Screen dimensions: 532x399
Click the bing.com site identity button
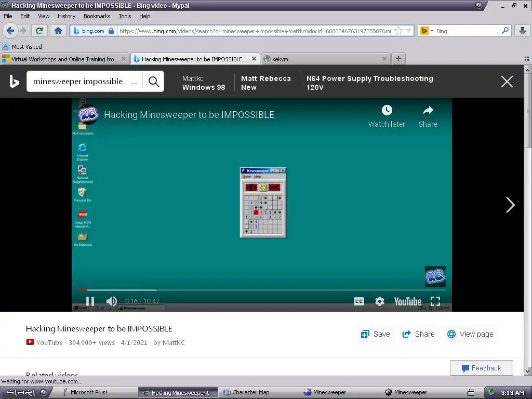pyautogui.click(x=94, y=31)
